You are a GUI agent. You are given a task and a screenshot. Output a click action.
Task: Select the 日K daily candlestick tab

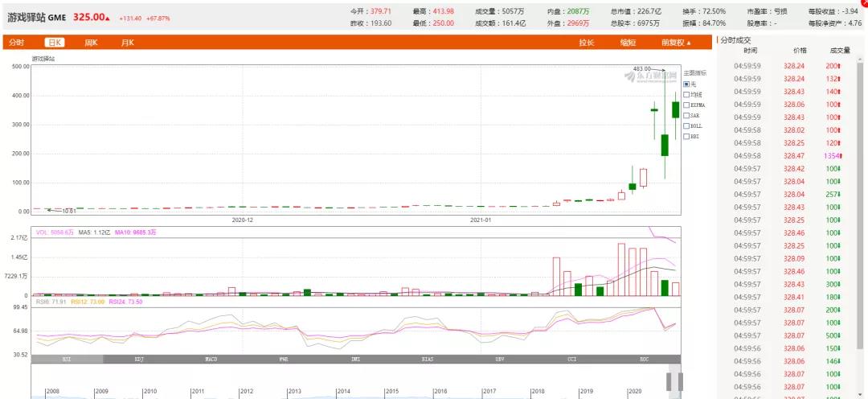point(55,43)
